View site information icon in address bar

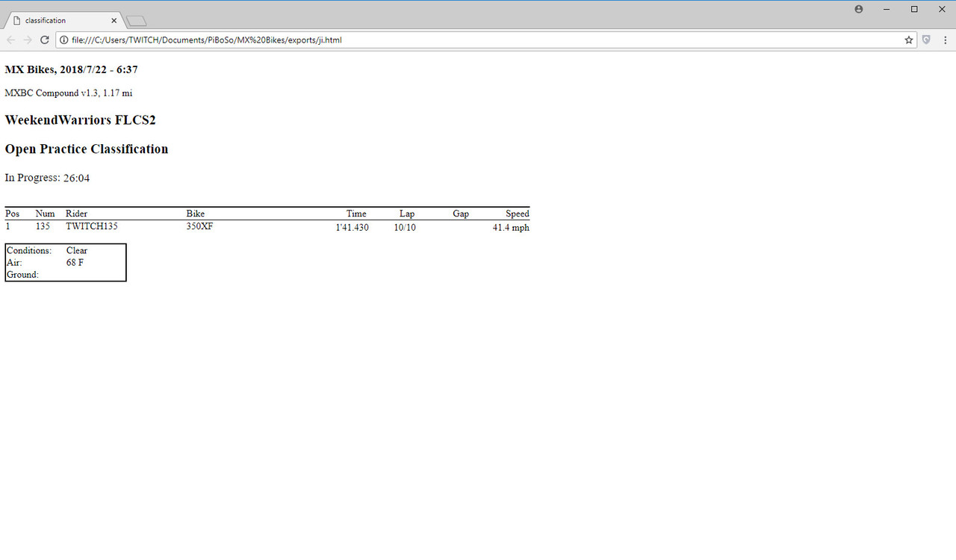[x=64, y=40]
